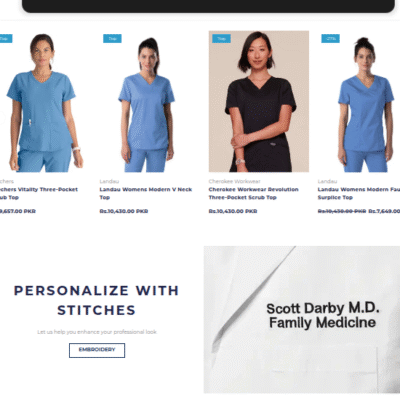Image resolution: width=400 pixels, height=400 pixels.
Task: Click the Rs.10,430.00 PKR price under Cherokee top
Action: [233, 211]
